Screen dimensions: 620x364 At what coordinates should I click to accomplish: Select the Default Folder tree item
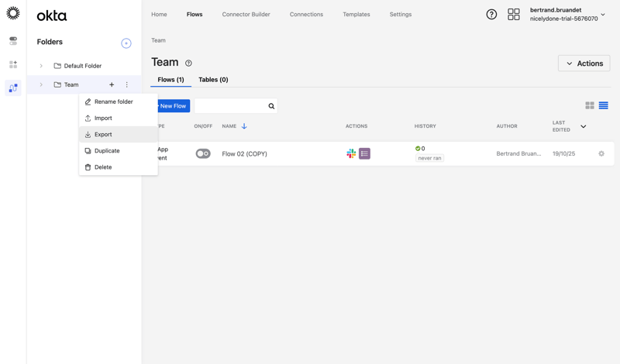coord(84,66)
